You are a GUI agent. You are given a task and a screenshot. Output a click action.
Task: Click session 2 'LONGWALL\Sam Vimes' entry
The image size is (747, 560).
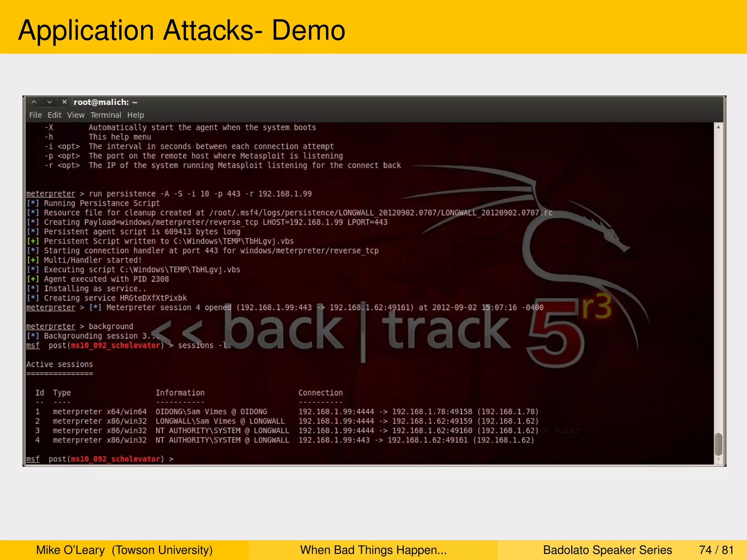[220, 421]
